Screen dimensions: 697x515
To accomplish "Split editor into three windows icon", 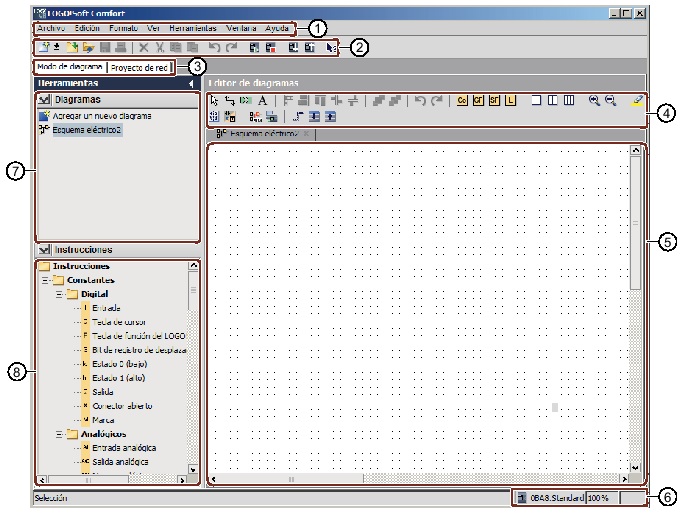I will (569, 100).
